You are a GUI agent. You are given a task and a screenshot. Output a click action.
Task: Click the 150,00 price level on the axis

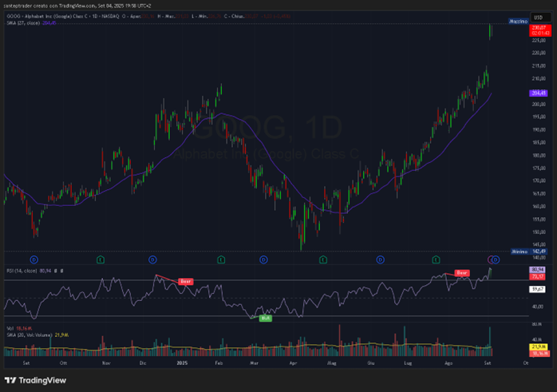pos(539,232)
